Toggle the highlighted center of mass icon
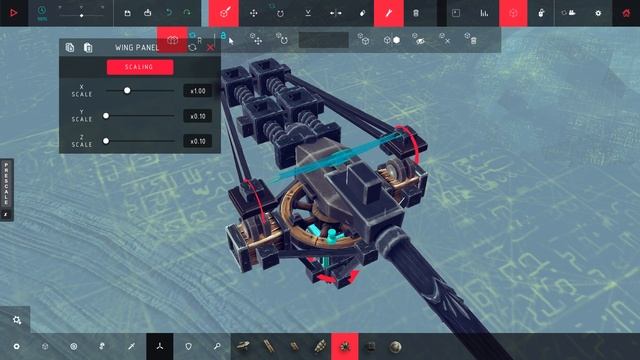 point(513,13)
